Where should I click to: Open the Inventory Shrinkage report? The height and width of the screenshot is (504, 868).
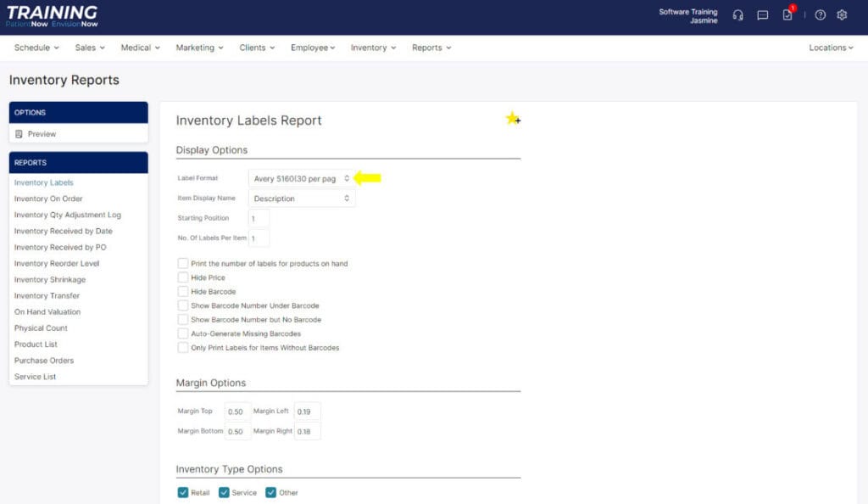(x=50, y=279)
